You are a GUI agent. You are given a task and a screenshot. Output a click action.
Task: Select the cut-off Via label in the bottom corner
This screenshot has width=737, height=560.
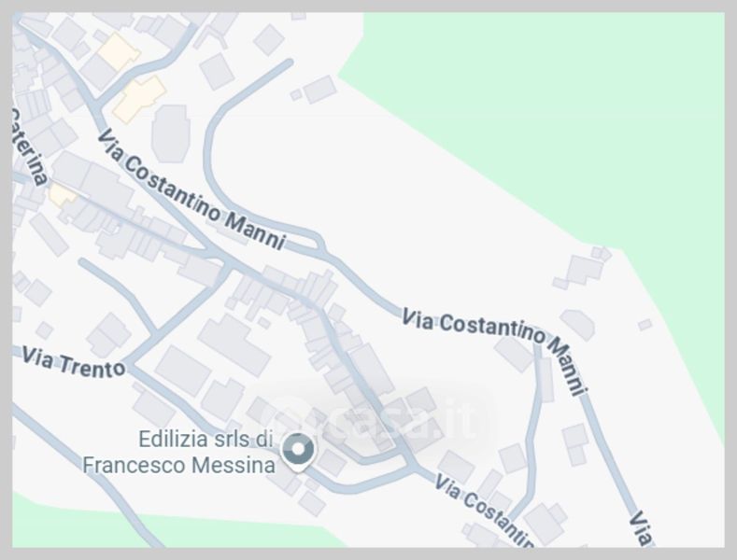point(641,529)
